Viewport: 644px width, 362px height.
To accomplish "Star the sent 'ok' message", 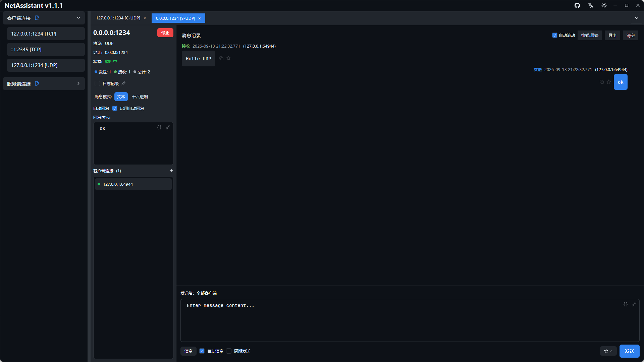I will (x=609, y=82).
